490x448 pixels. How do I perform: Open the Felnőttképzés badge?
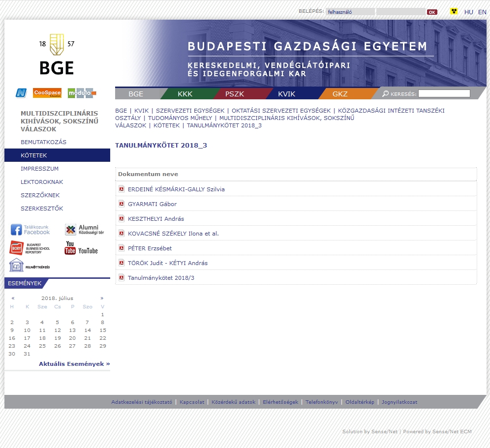pos(30,266)
